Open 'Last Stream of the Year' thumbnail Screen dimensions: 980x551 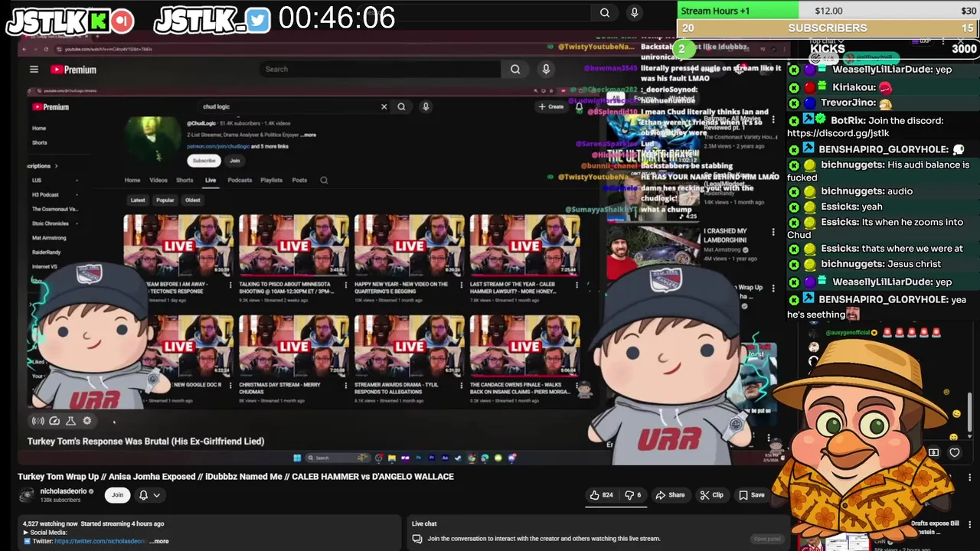524,246
